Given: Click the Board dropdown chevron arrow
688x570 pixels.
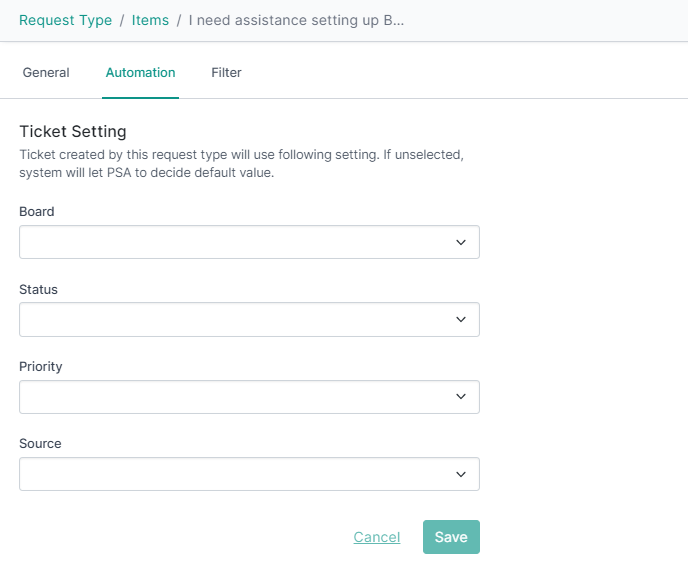Looking at the screenshot, I should coord(460,242).
